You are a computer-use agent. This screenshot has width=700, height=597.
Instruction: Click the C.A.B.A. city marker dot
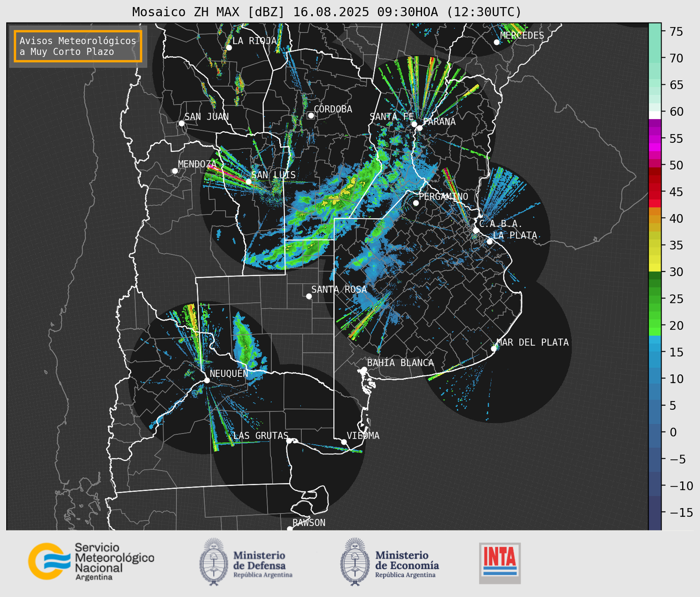point(476,230)
